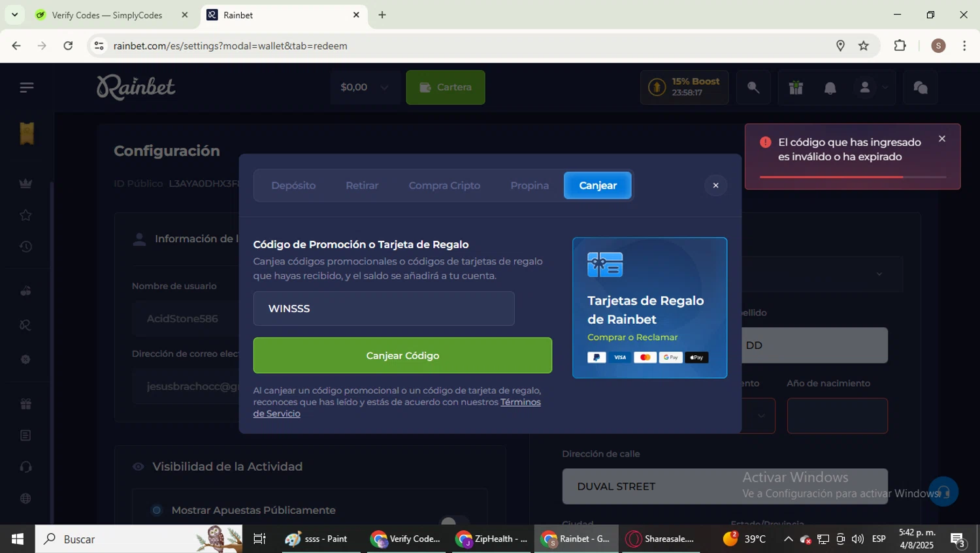
Task: Dismiss the invalid code error notification
Action: [941, 138]
